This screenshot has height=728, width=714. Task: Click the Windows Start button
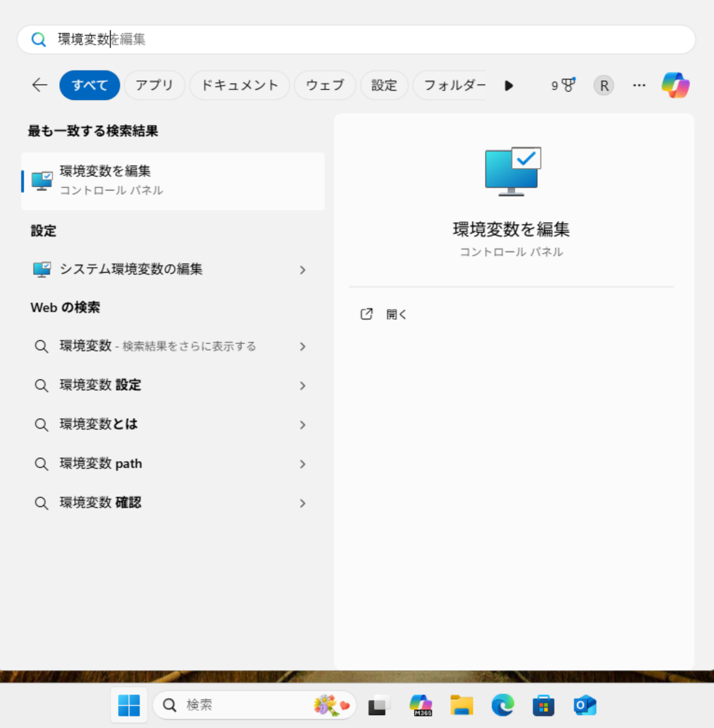coord(129,705)
